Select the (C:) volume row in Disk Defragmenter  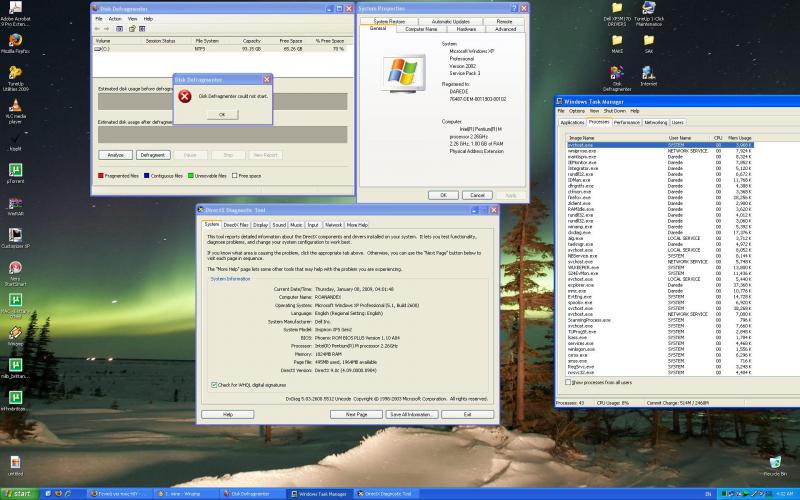[220, 49]
